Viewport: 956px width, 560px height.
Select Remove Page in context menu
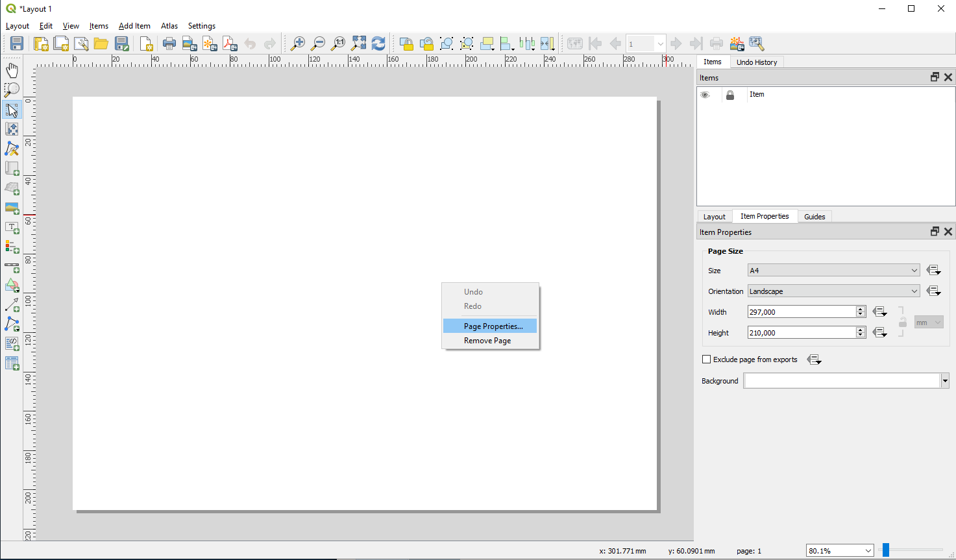[487, 341]
